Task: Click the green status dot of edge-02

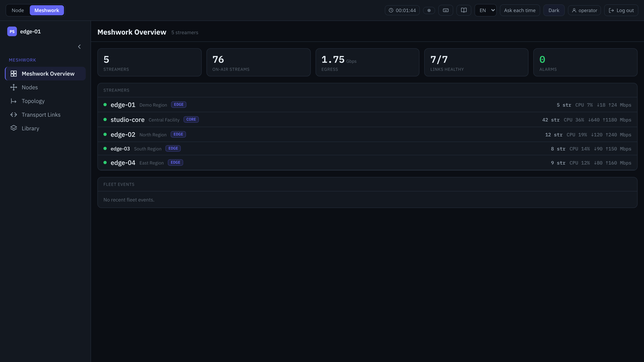Action: pyautogui.click(x=105, y=134)
